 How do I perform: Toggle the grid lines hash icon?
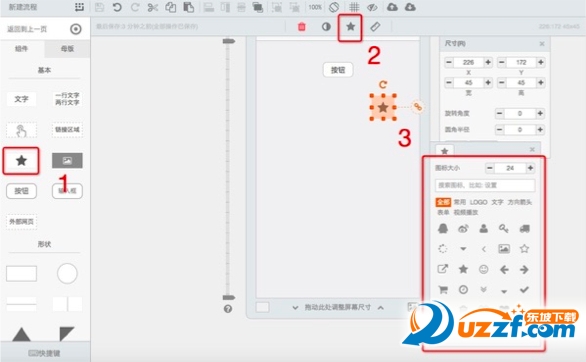[354, 7]
